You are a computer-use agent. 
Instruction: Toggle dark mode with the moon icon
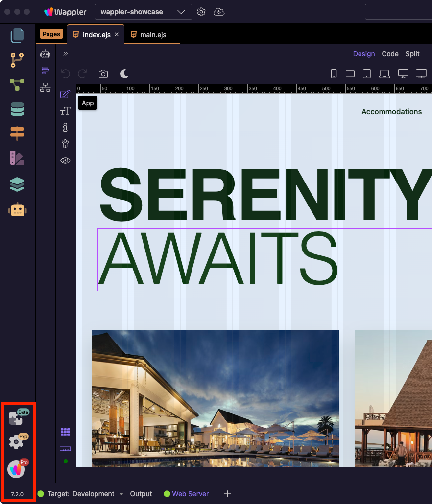point(124,74)
